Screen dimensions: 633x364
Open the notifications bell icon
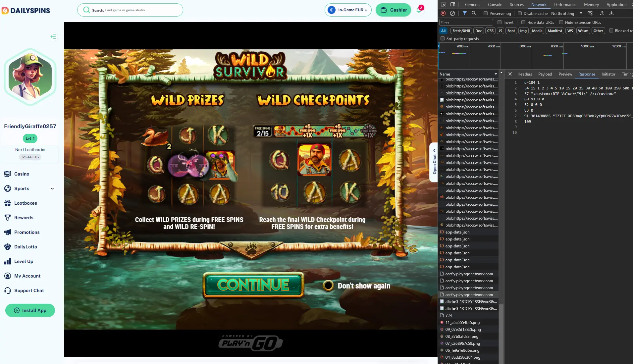point(419,10)
